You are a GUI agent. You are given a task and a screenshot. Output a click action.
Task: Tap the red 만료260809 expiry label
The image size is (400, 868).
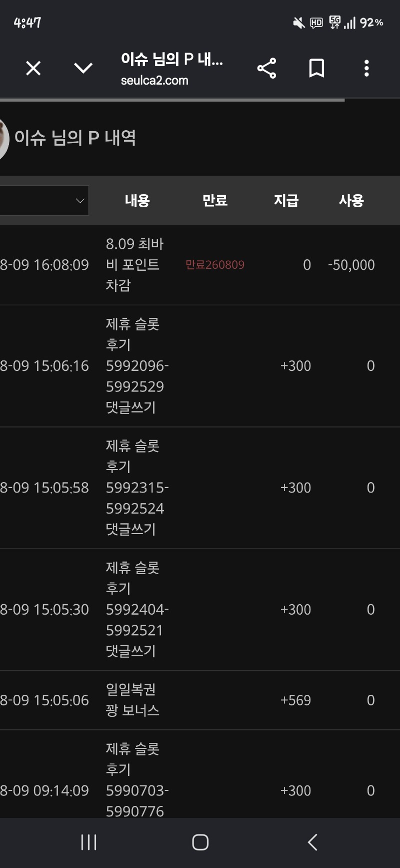pos(215,265)
